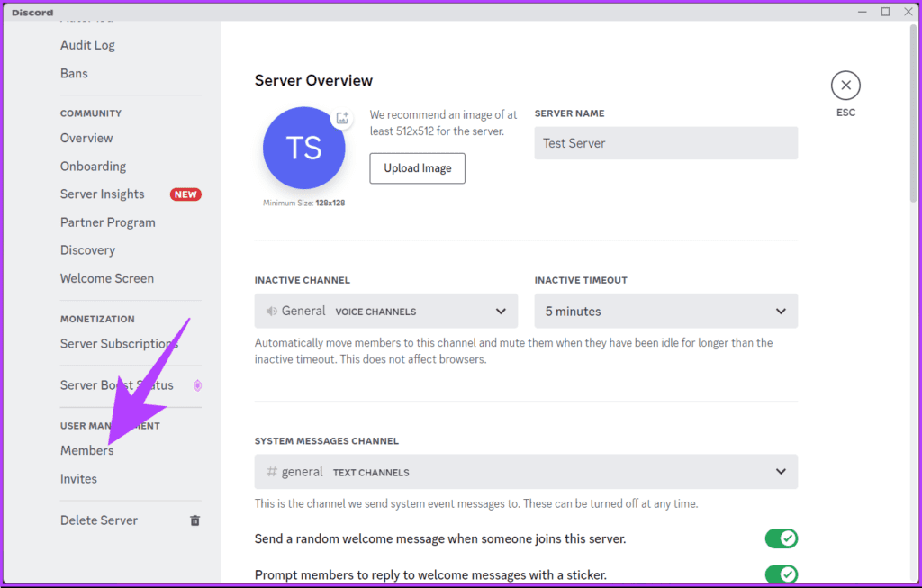The image size is (922, 588).
Task: Click the ESC close settings icon
Action: (845, 86)
